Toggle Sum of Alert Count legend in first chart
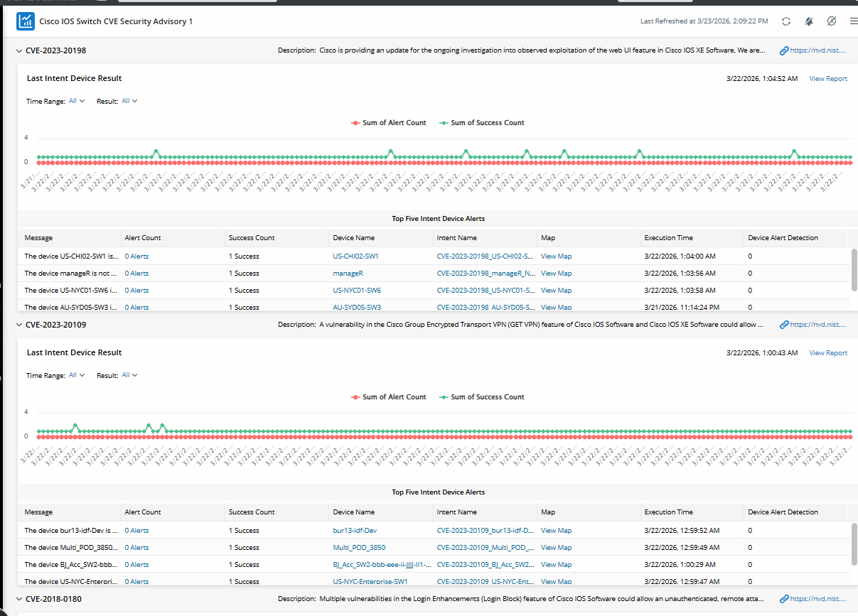Viewport: 858px width, 616px height. [x=389, y=123]
